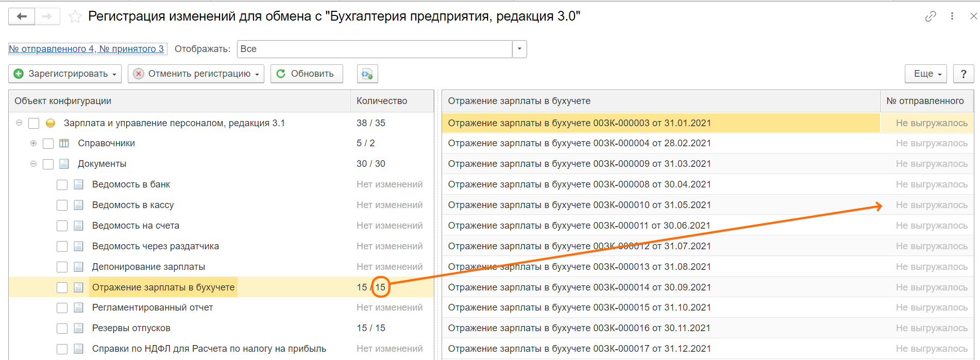980x360 pixels.
Task: Click the exchange icon button beside Обновить
Action: (367, 74)
